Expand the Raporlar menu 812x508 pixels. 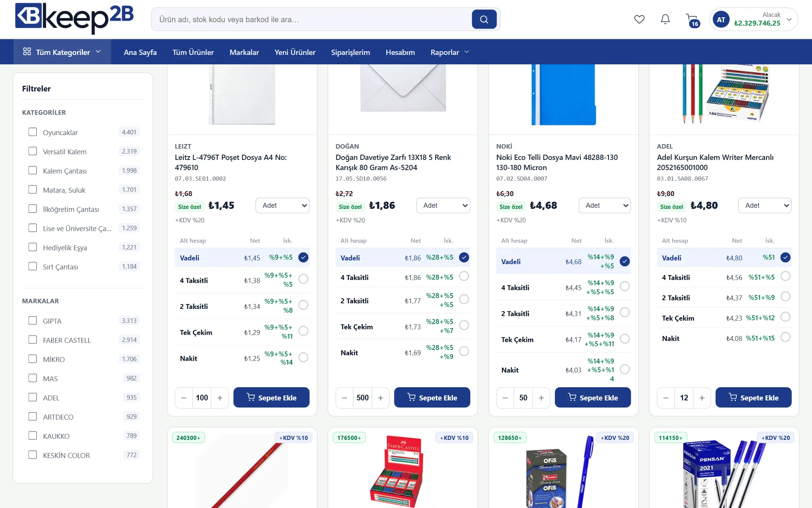point(450,52)
